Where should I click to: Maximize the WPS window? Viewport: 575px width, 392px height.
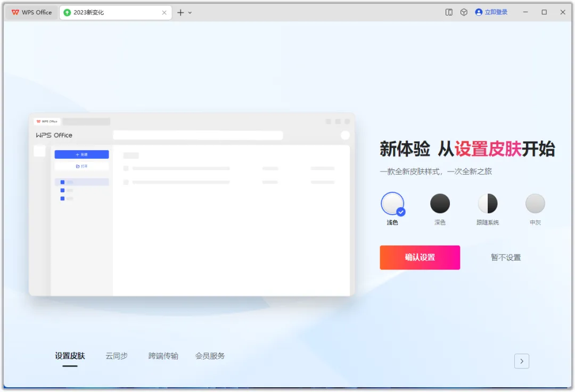coord(544,12)
